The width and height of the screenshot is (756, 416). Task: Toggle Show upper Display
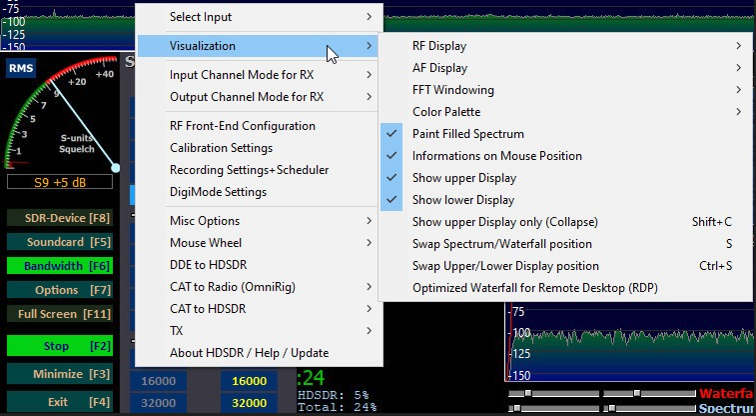[x=567, y=178]
